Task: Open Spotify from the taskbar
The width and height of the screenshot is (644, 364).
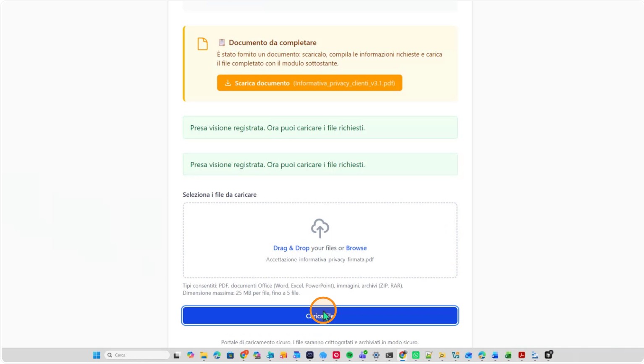Action: (350, 355)
